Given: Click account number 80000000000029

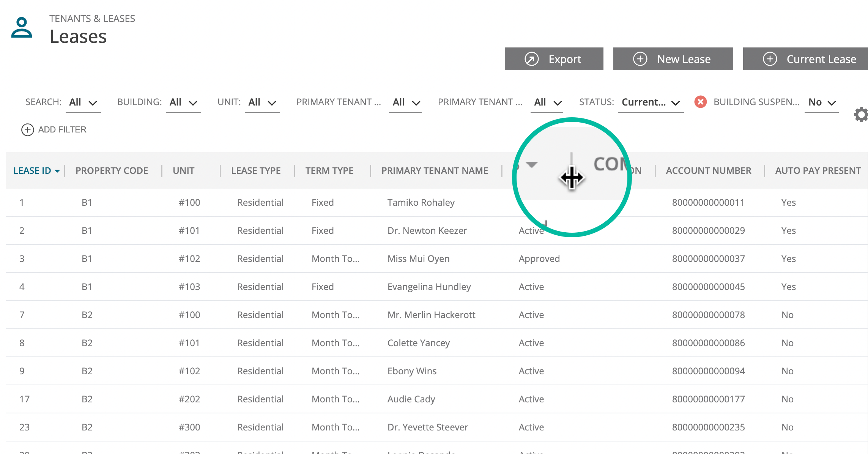Looking at the screenshot, I should (708, 231).
